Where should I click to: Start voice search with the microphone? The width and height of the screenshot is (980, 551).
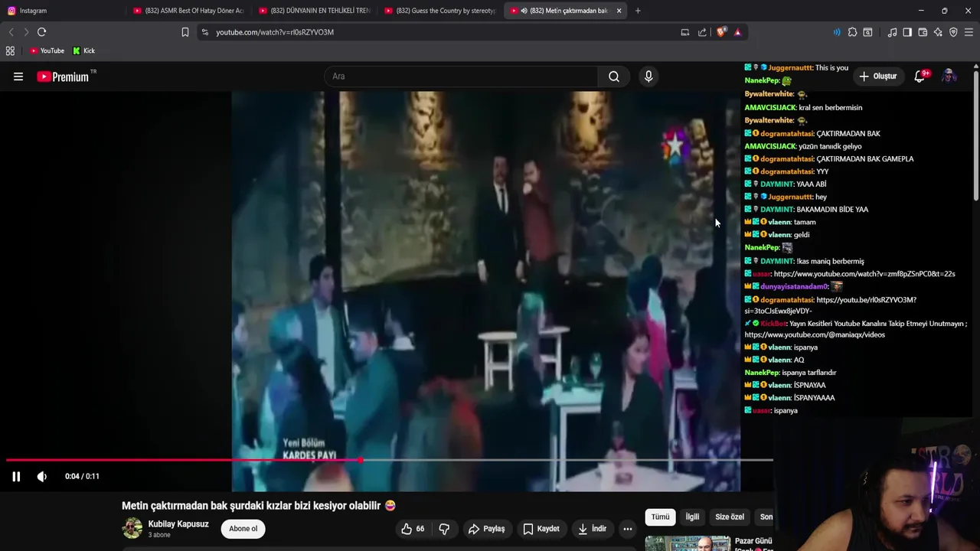pyautogui.click(x=648, y=77)
